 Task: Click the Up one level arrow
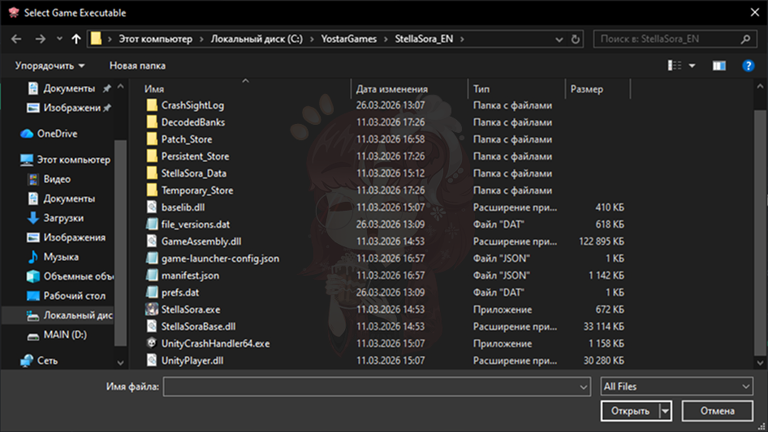point(76,39)
